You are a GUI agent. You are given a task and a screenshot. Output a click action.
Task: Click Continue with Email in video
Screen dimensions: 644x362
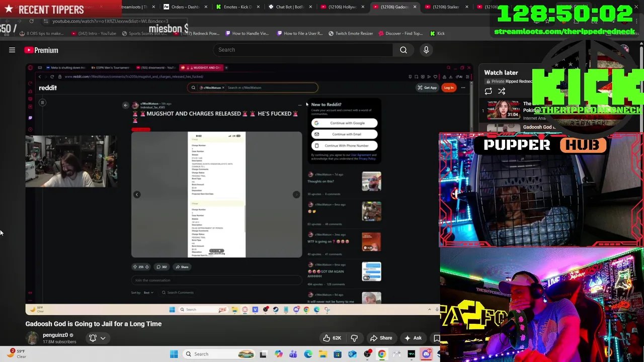pyautogui.click(x=344, y=134)
